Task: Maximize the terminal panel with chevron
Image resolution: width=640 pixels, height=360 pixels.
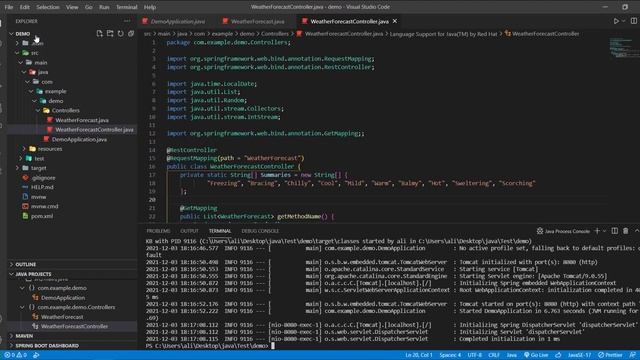Action: 636,231
